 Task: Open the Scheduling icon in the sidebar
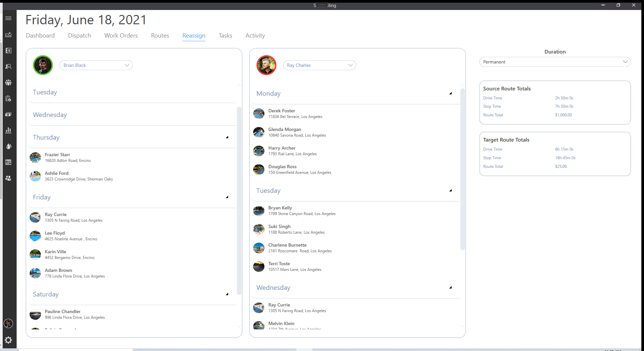tap(9, 35)
